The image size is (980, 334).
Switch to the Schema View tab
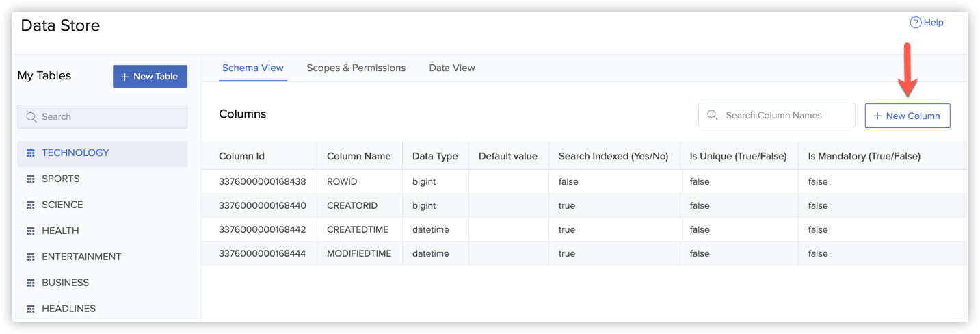pos(252,68)
